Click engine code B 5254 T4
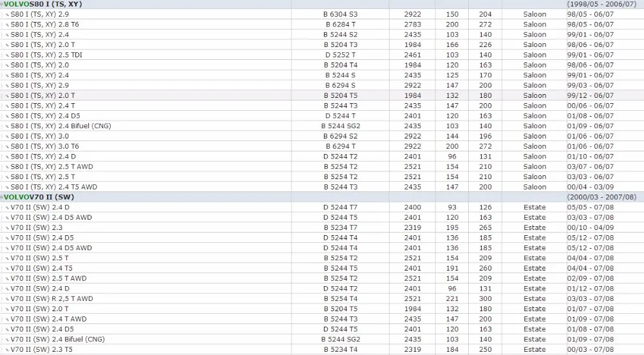The height and width of the screenshot is (355, 644). click(341, 299)
